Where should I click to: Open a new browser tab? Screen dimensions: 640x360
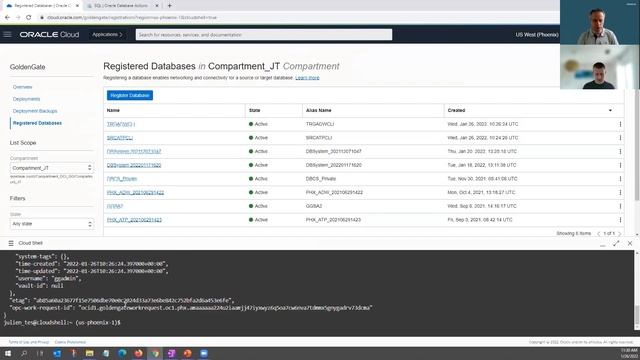point(169,6)
